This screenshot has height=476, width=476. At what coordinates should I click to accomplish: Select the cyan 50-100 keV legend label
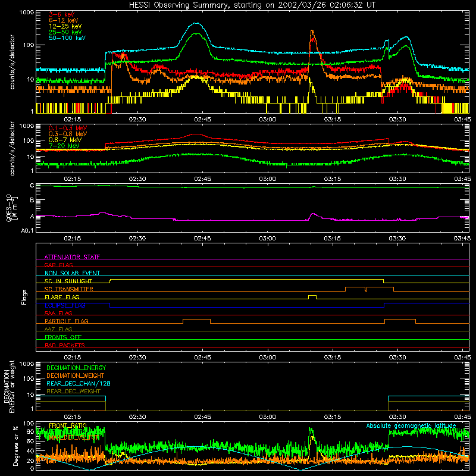coord(67,38)
